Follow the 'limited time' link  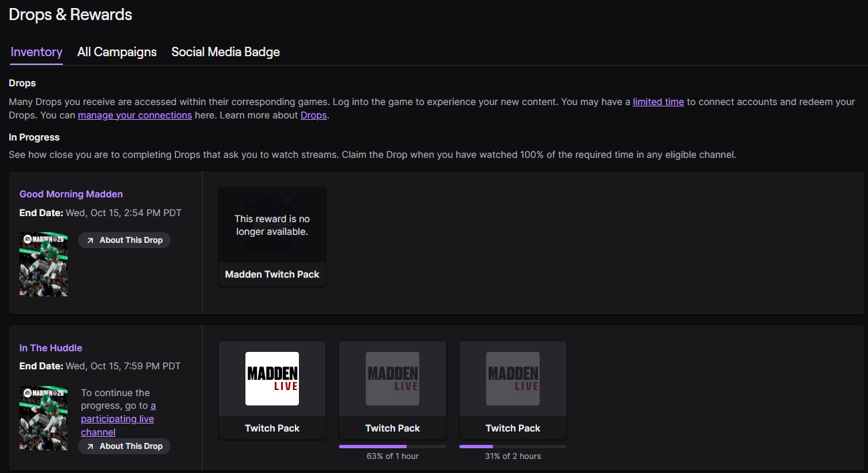pos(658,102)
